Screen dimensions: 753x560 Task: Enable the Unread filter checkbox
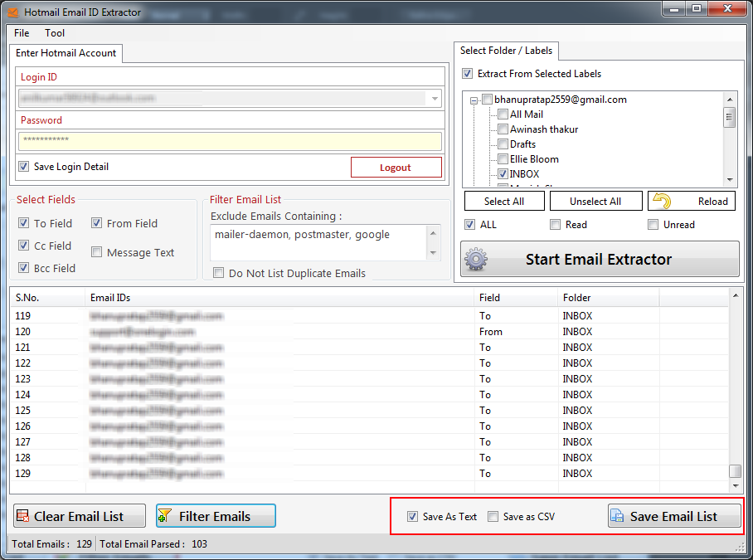point(653,224)
